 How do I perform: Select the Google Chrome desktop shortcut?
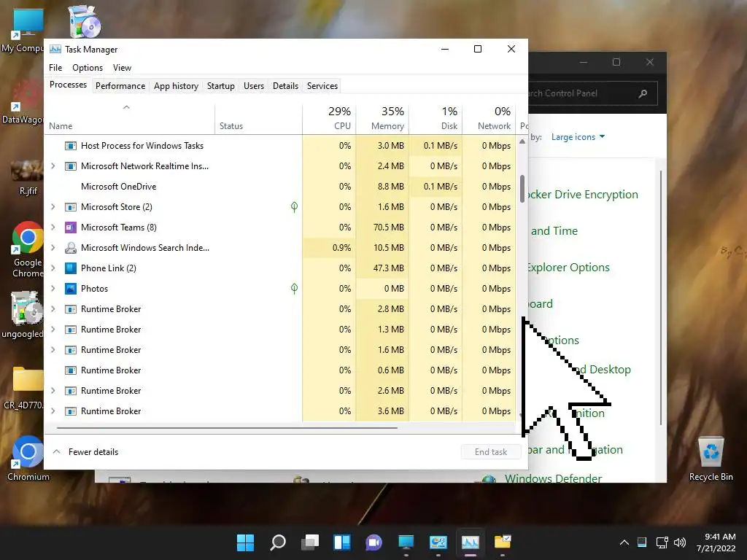pos(28,249)
